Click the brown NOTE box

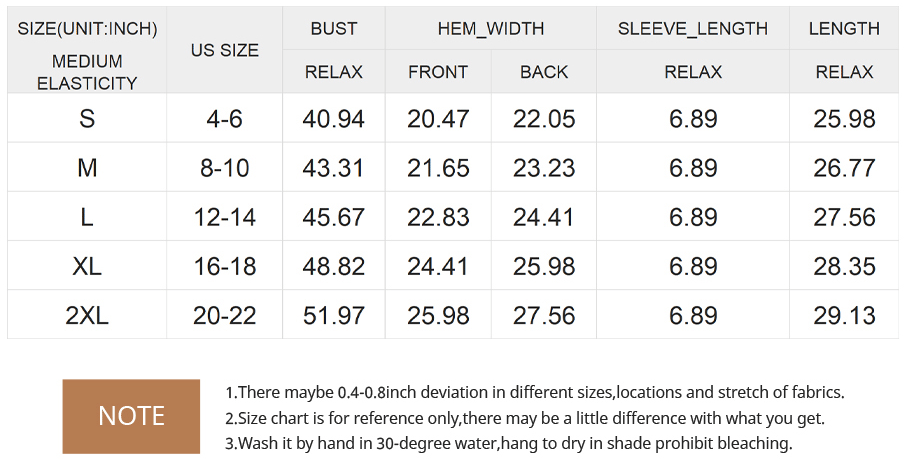pos(131,416)
